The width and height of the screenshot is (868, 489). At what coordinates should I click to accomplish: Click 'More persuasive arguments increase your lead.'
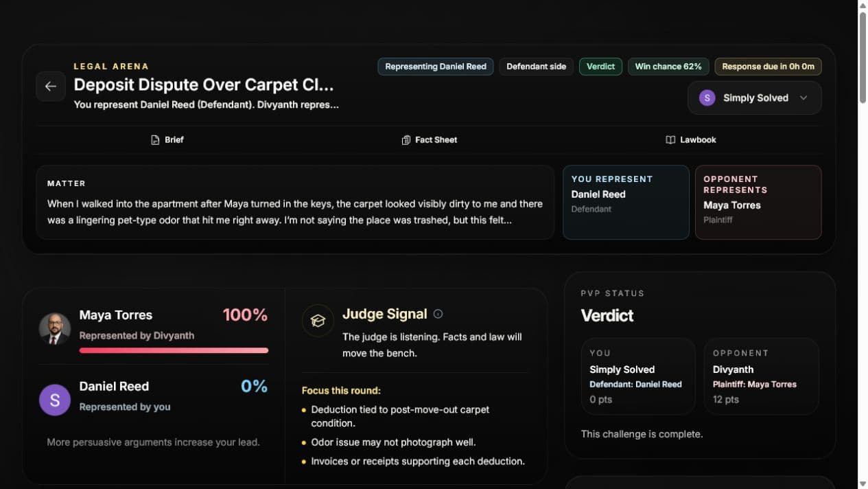click(153, 442)
